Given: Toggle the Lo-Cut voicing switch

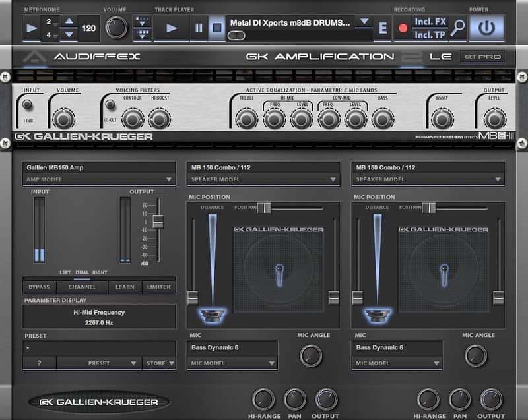Looking at the screenshot, I should click(110, 105).
